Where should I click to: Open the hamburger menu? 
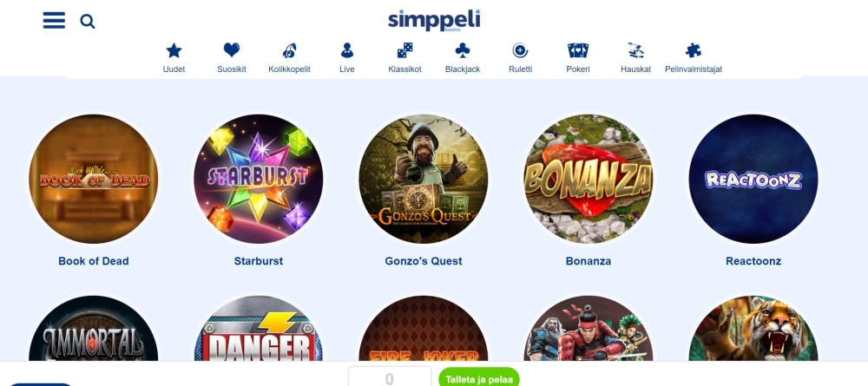(54, 21)
